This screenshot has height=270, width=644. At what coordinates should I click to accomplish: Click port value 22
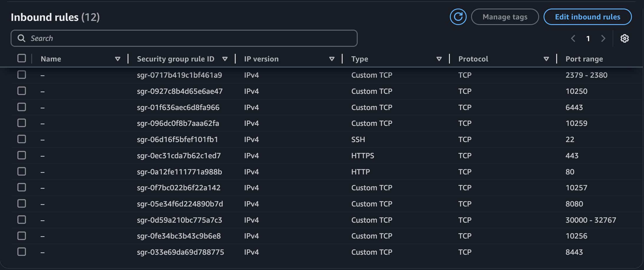point(570,139)
